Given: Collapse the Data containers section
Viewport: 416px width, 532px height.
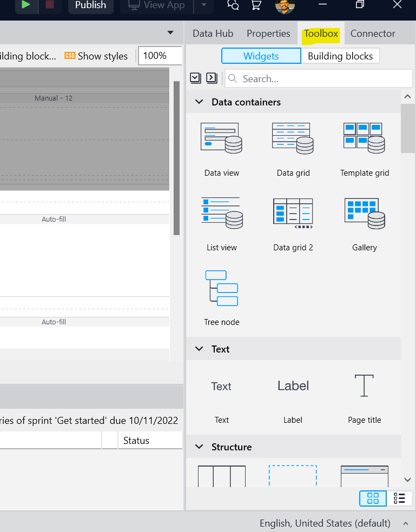Looking at the screenshot, I should coord(199,102).
